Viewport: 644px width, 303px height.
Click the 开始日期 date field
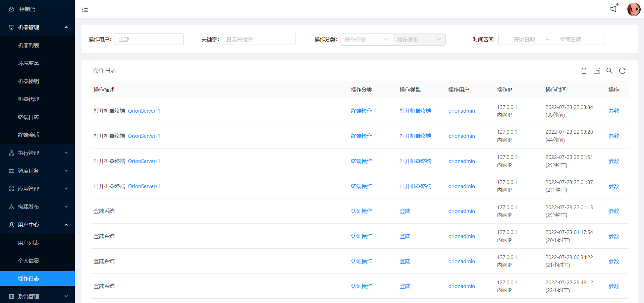pos(524,39)
